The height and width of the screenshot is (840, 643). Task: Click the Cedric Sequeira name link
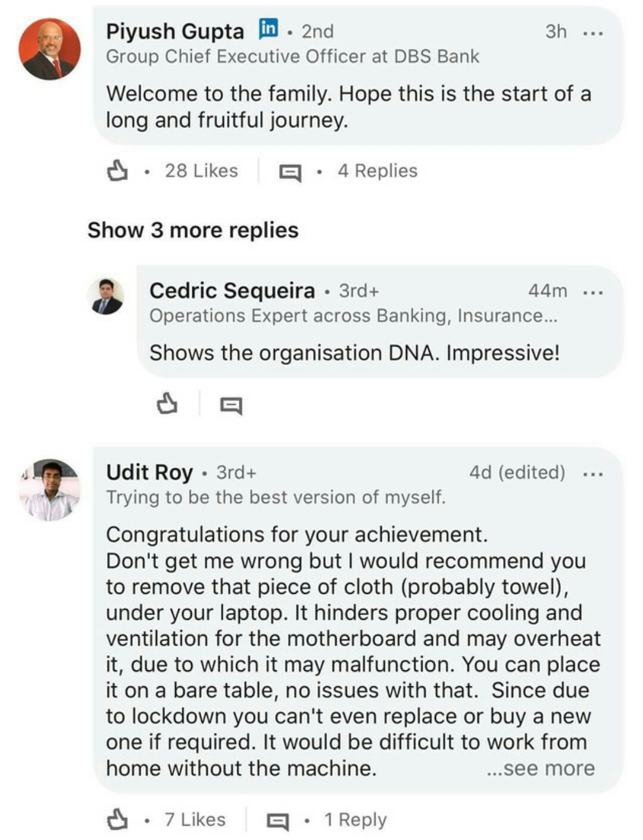[x=232, y=291]
